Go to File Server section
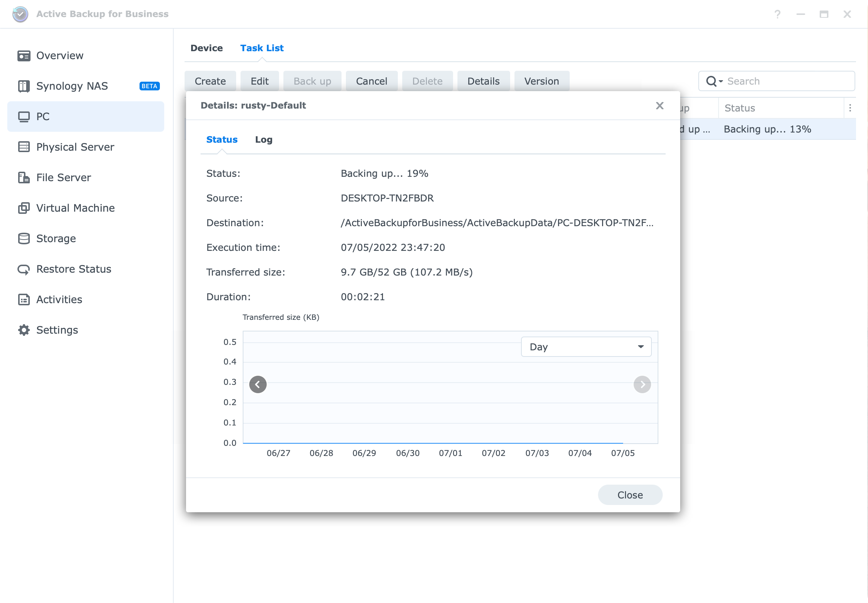868x603 pixels. point(85,178)
